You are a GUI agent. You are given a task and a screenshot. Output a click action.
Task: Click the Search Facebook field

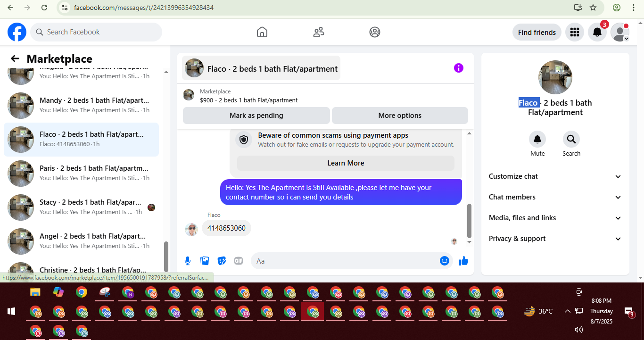tap(96, 32)
